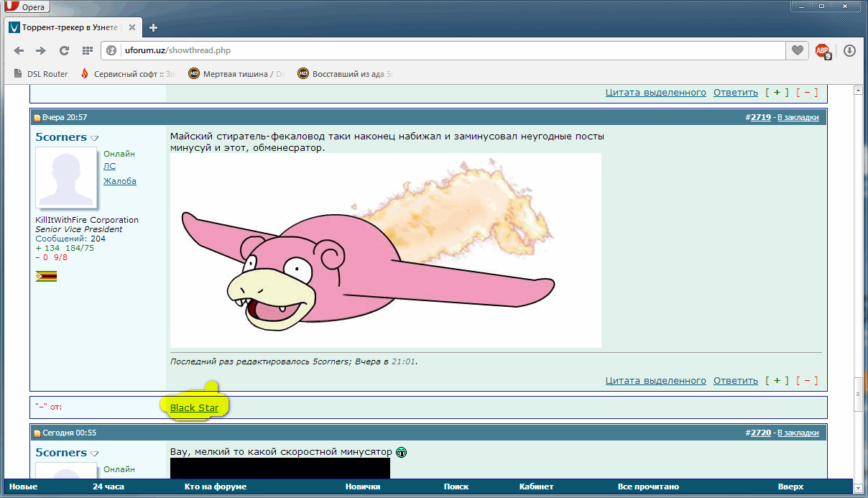This screenshot has height=498, width=868.
Task: Click the smiley icon in post #2720
Action: (x=401, y=452)
